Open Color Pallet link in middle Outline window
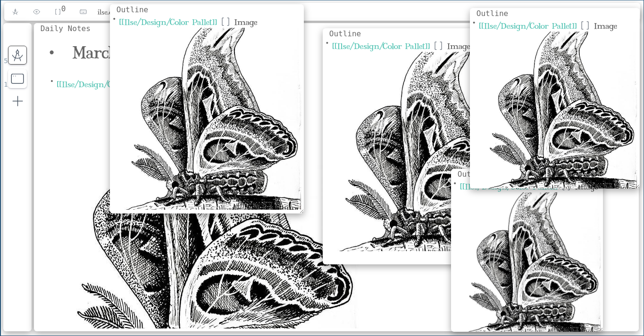This screenshot has width=644, height=336. (x=381, y=46)
